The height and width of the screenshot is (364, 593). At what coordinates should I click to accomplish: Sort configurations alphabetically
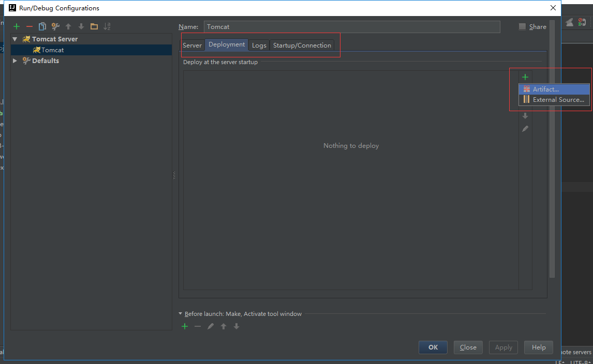[107, 26]
